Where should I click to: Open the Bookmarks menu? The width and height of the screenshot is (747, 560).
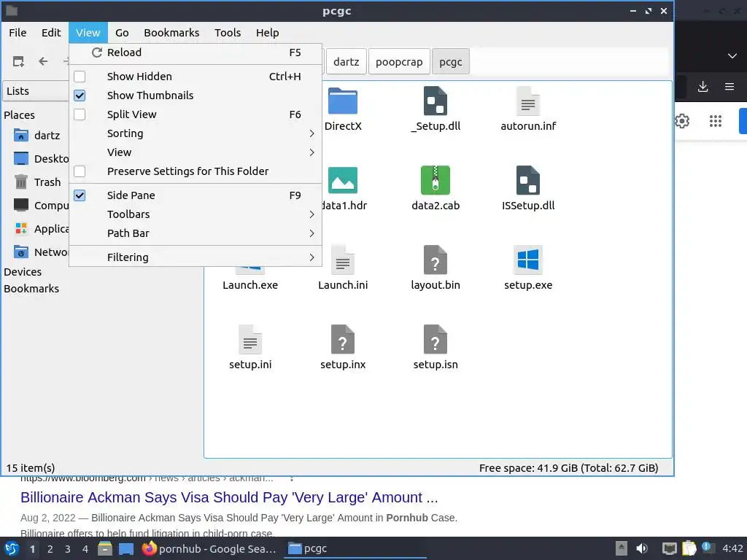171,33
